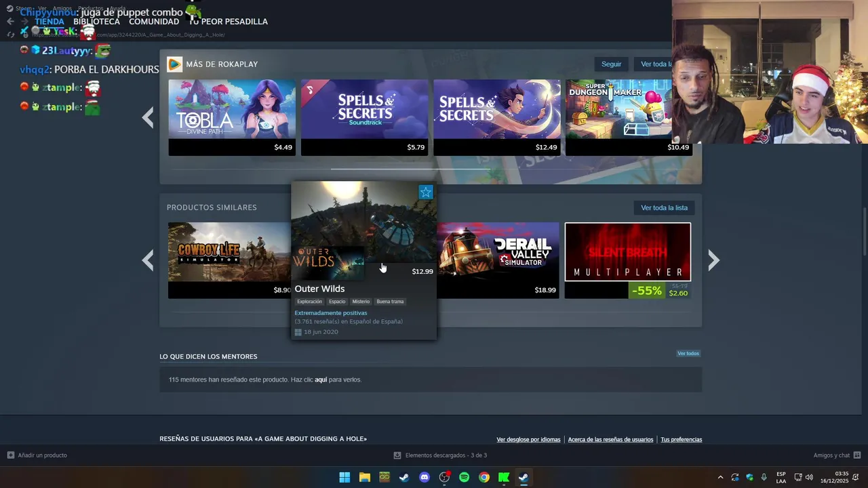The width and height of the screenshot is (868, 488).
Task: Click the Rokaplay carousel scroll indicator bar
Action: point(410,169)
